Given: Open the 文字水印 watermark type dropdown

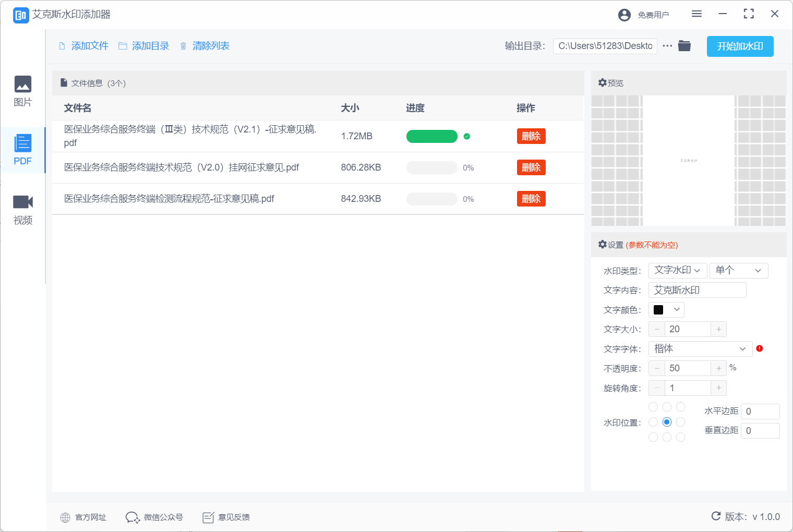Looking at the screenshot, I should point(678,270).
